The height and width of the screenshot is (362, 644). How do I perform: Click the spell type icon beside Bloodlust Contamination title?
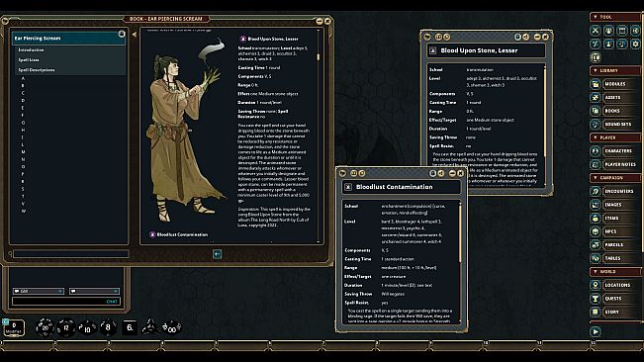[x=348, y=187]
